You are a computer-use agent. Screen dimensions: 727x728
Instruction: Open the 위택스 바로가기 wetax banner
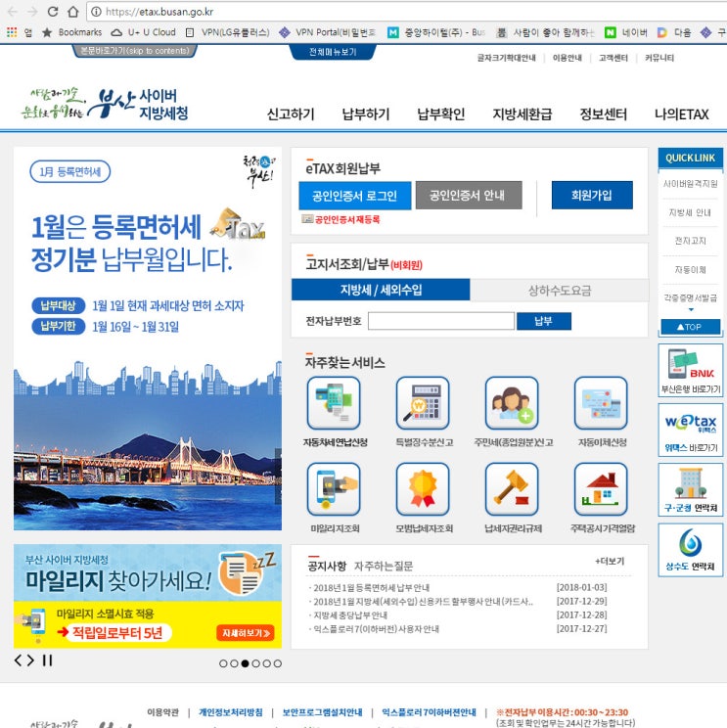pos(691,430)
